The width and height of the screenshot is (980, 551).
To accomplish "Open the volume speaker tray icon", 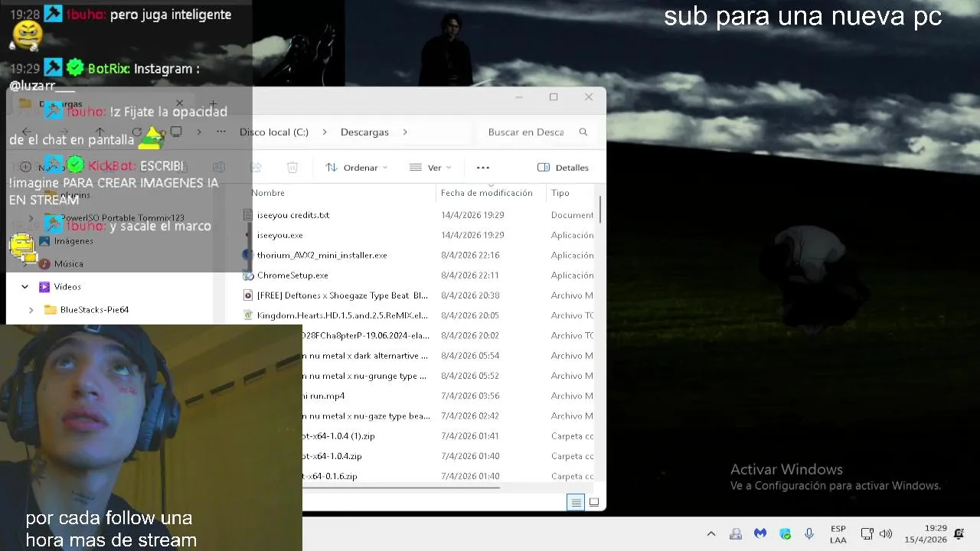I will coord(886,533).
